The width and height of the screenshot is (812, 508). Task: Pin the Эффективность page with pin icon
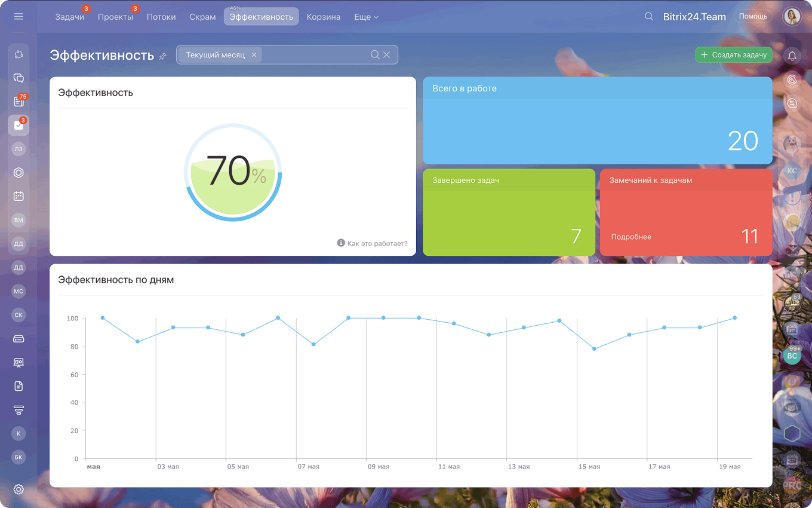pos(162,56)
